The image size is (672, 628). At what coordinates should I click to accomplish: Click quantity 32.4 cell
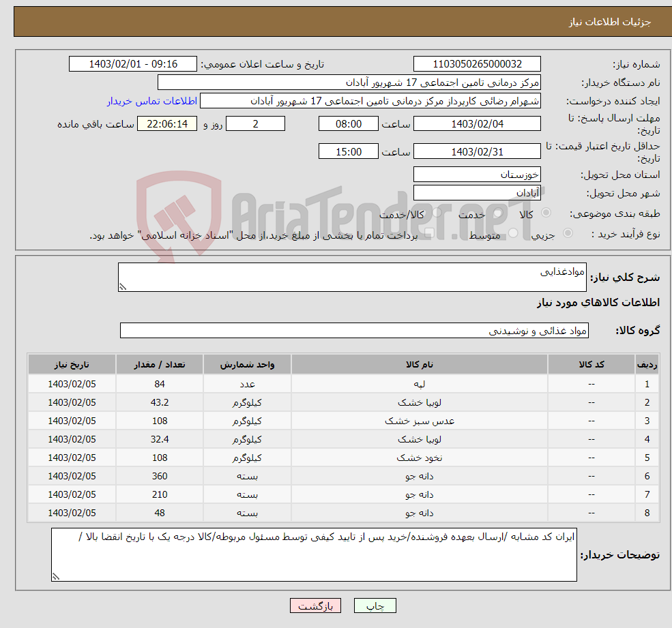coord(160,439)
